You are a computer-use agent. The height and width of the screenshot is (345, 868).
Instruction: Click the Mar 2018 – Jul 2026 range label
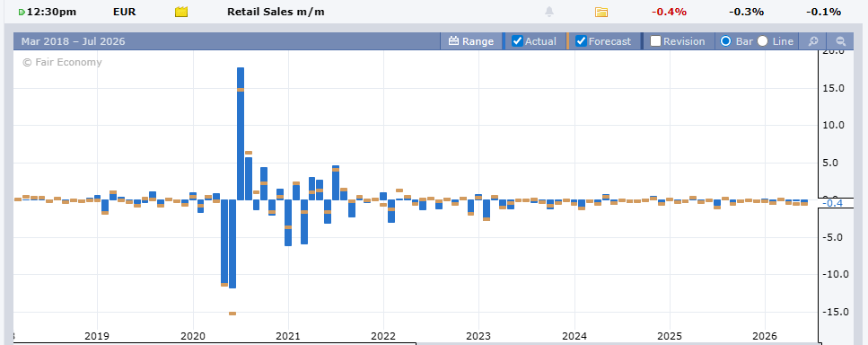[73, 41]
